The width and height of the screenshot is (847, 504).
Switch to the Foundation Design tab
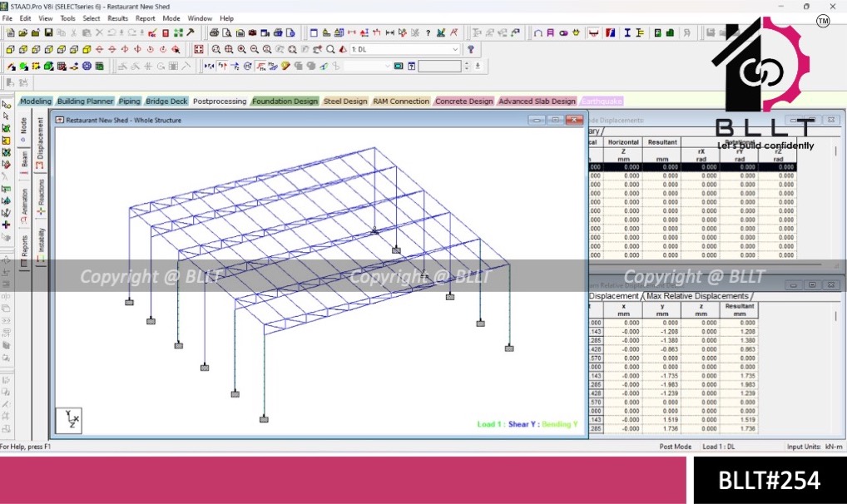tap(285, 101)
